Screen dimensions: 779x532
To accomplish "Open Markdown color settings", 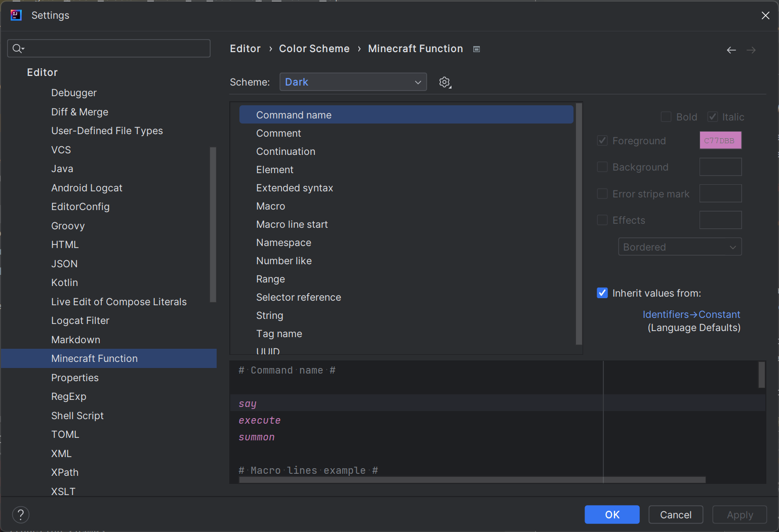I will click(x=75, y=340).
